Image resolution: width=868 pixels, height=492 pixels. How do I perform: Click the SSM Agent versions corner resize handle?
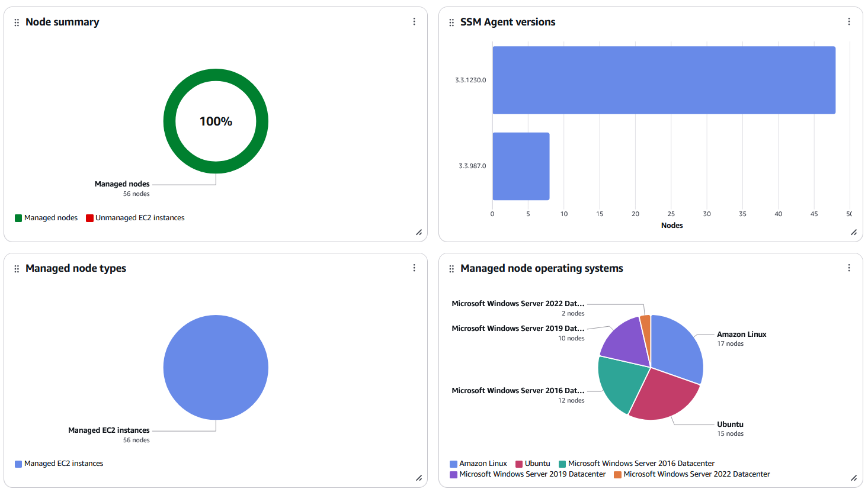(x=854, y=233)
